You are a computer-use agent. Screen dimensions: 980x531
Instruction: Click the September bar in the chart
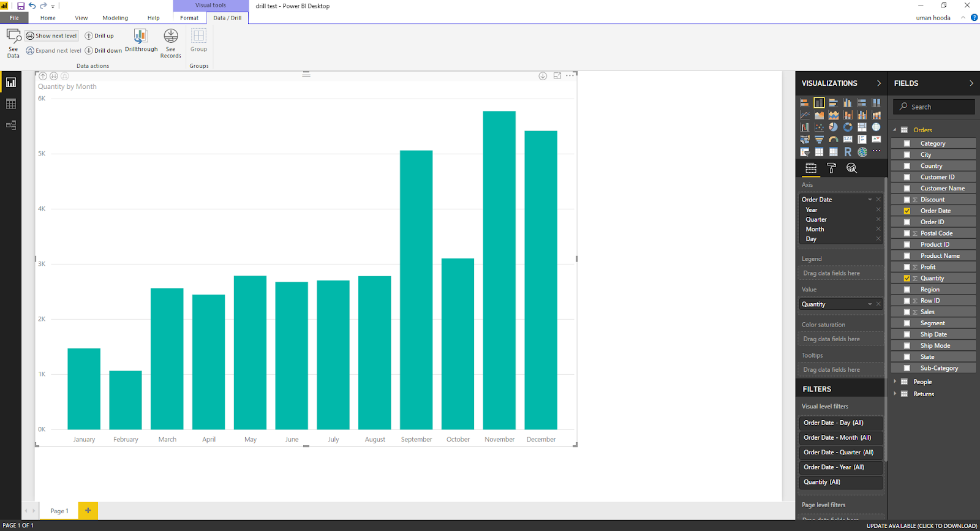tap(416, 290)
